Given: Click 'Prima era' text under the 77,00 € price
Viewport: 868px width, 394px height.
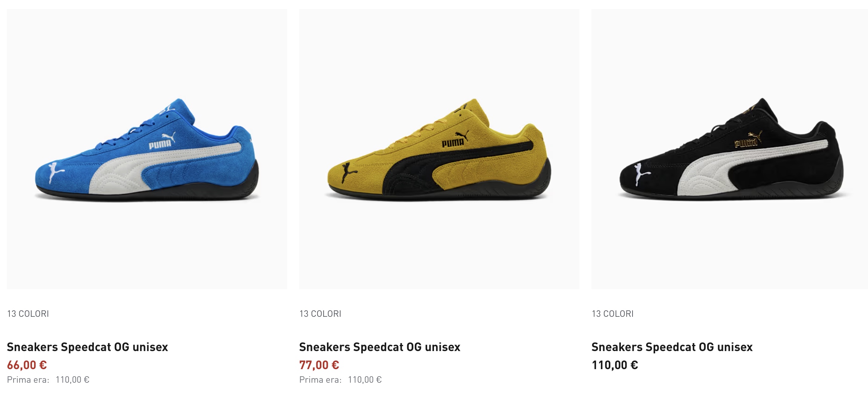Looking at the screenshot, I should pos(321,380).
